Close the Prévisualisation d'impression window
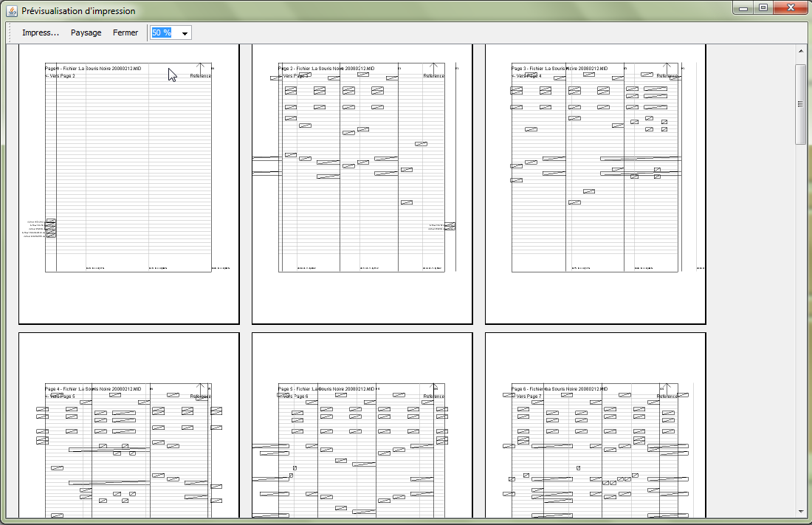The width and height of the screenshot is (812, 525). click(791, 8)
